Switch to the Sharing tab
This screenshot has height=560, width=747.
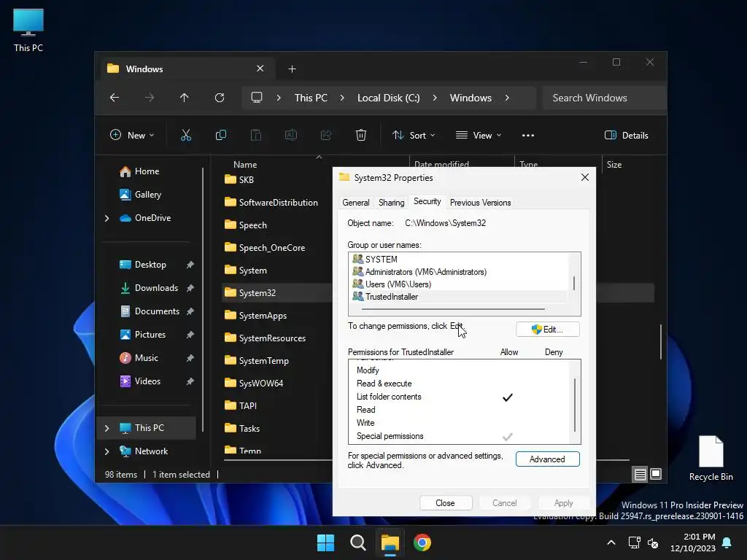coord(392,203)
